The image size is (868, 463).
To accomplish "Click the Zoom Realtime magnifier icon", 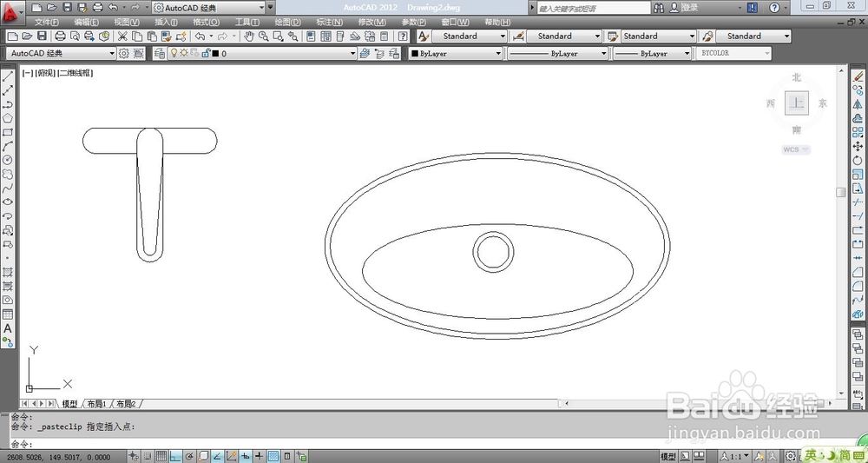I will coord(264,36).
